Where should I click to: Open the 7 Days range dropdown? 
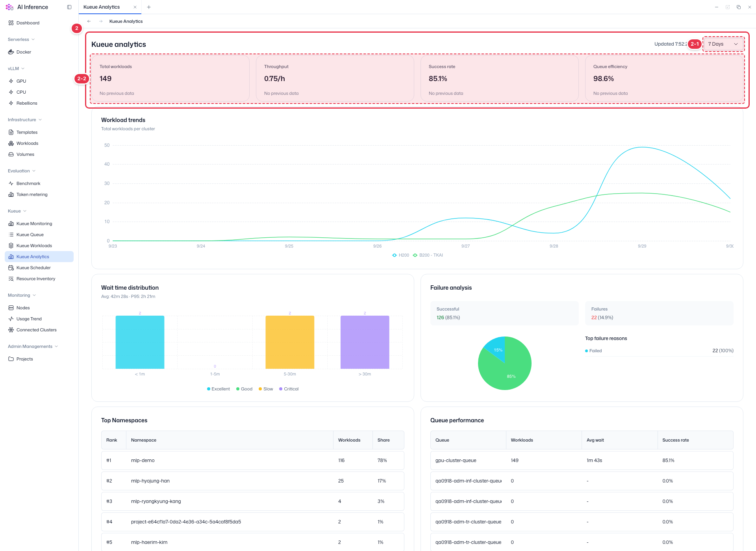click(x=723, y=44)
